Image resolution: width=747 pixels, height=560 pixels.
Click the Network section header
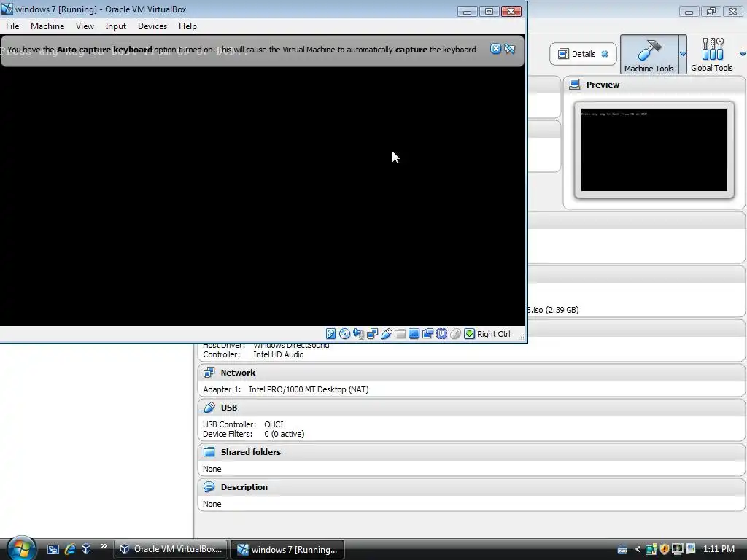pyautogui.click(x=471, y=373)
